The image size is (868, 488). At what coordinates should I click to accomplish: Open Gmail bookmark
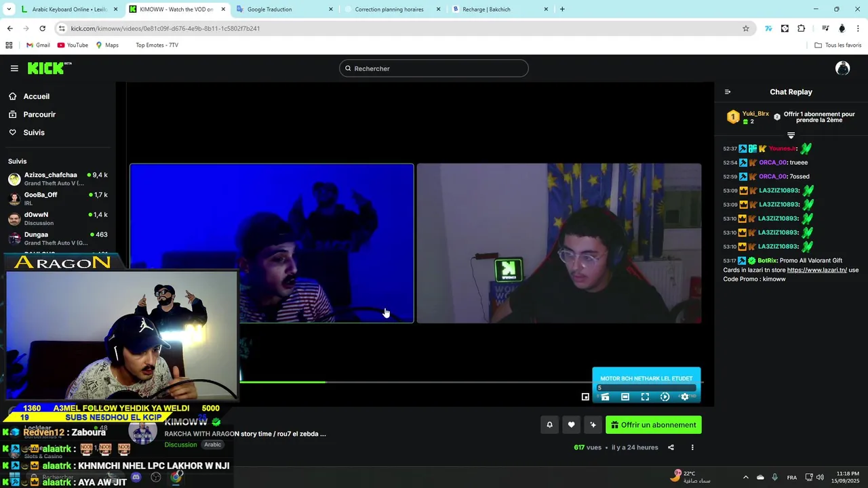pos(38,45)
